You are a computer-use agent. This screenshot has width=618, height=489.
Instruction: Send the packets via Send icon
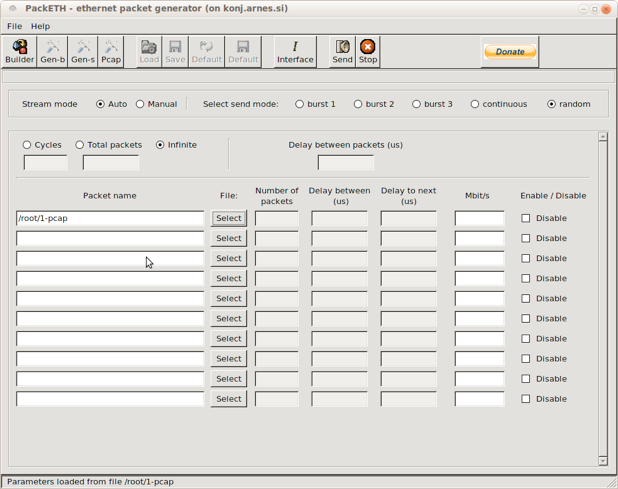point(342,52)
